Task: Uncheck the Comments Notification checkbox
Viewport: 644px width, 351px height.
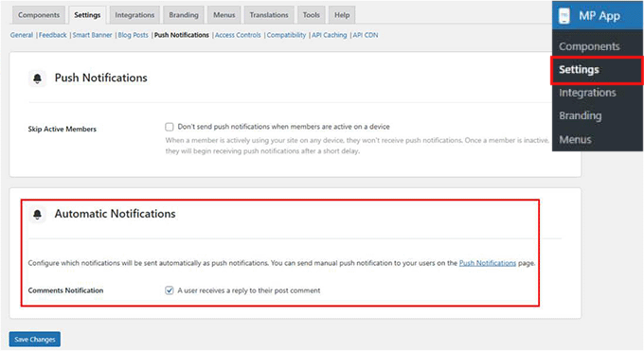Action: pos(170,290)
